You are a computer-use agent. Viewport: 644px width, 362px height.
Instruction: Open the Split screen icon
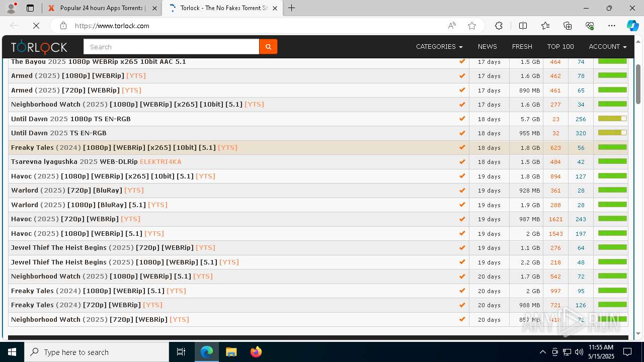(x=523, y=26)
